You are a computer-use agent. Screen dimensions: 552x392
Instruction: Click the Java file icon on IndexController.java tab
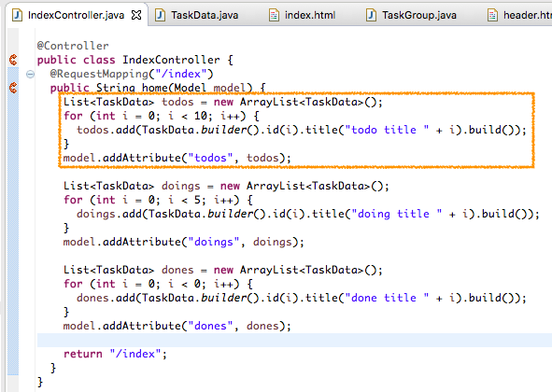(x=17, y=15)
